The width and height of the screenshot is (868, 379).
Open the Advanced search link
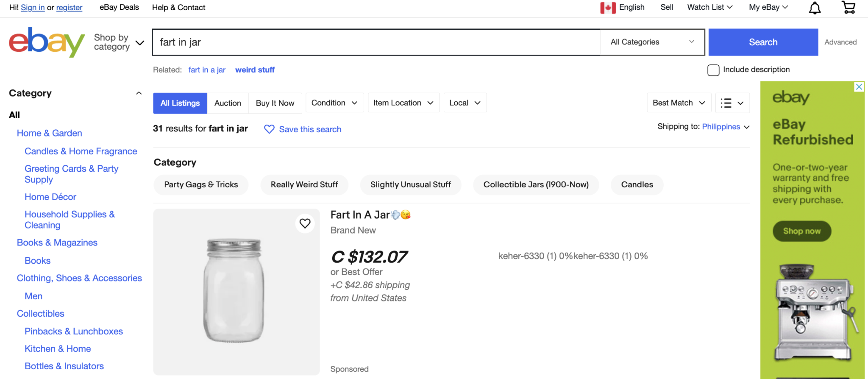[840, 42]
